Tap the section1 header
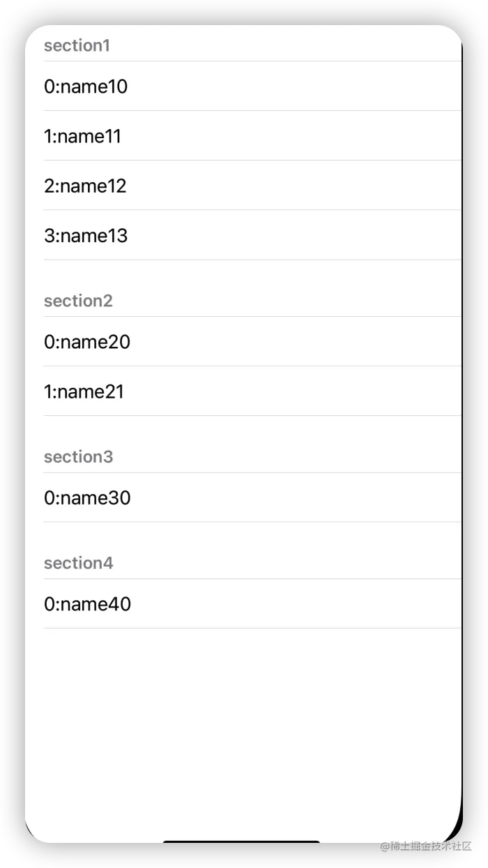Image resolution: width=488 pixels, height=868 pixels. (77, 45)
